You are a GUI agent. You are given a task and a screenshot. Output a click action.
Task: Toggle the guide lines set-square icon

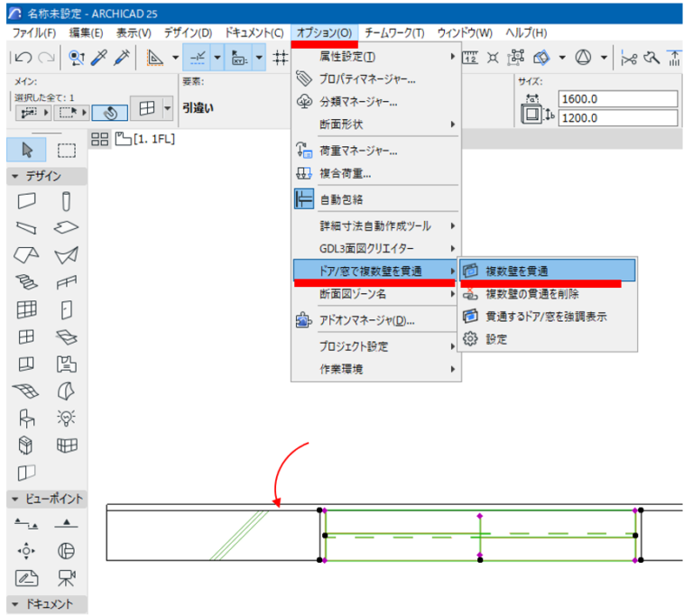coord(154,58)
